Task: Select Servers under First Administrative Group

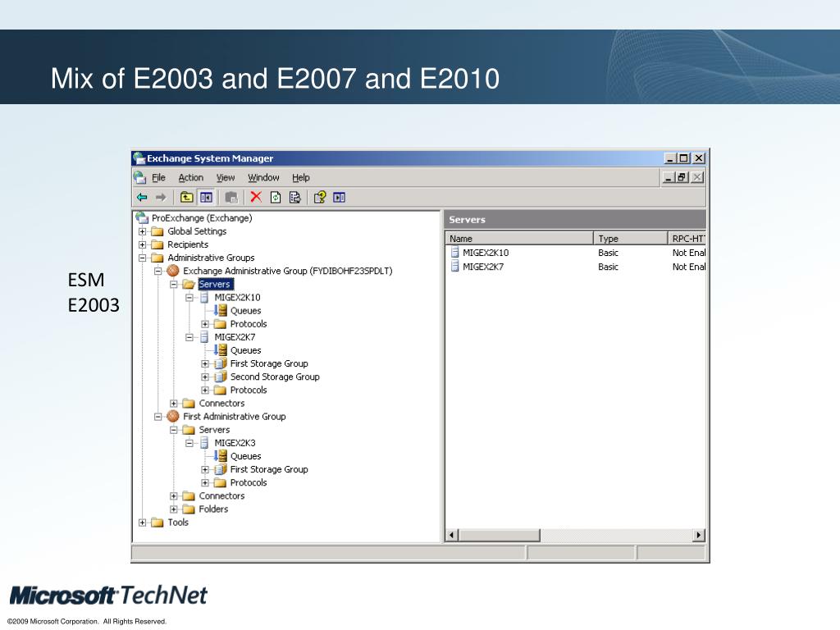Action: (214, 430)
